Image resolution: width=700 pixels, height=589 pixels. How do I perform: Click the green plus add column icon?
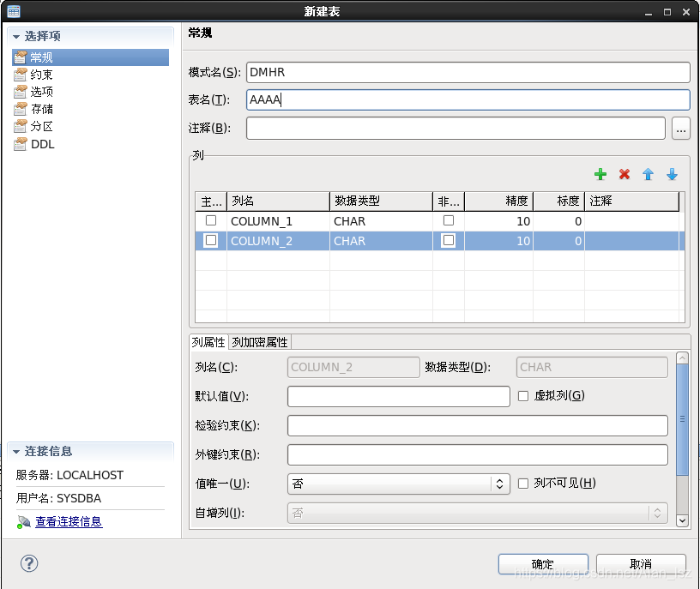tap(600, 174)
